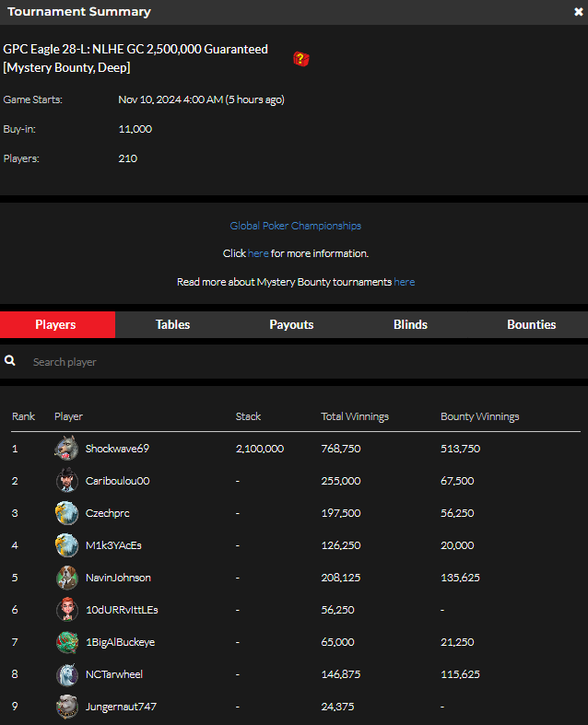
Task: Open the Payouts tab
Action: [x=291, y=324]
